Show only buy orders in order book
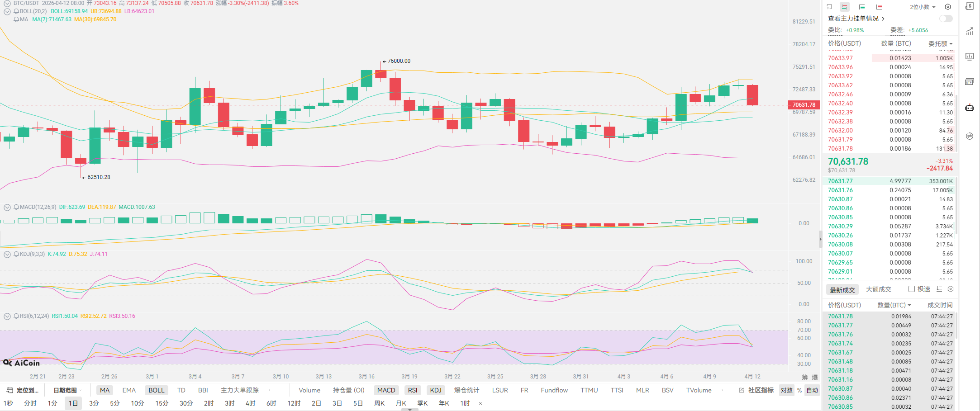This screenshot has height=411, width=980. pos(862,7)
